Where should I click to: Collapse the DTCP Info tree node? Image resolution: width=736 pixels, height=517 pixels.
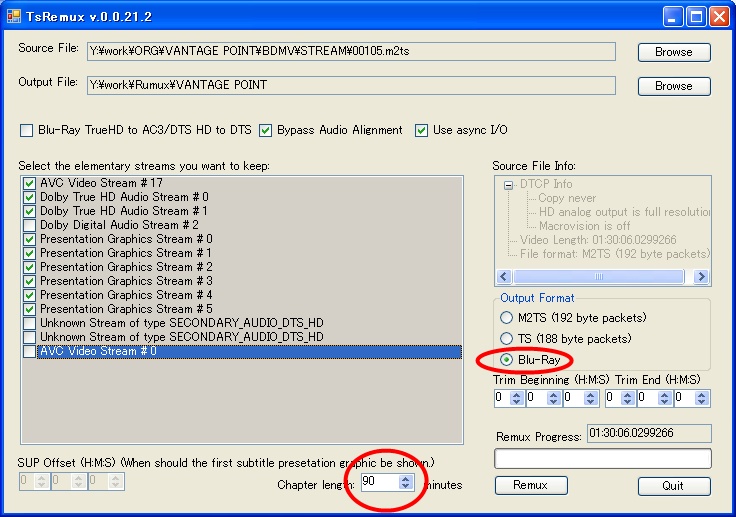click(509, 184)
